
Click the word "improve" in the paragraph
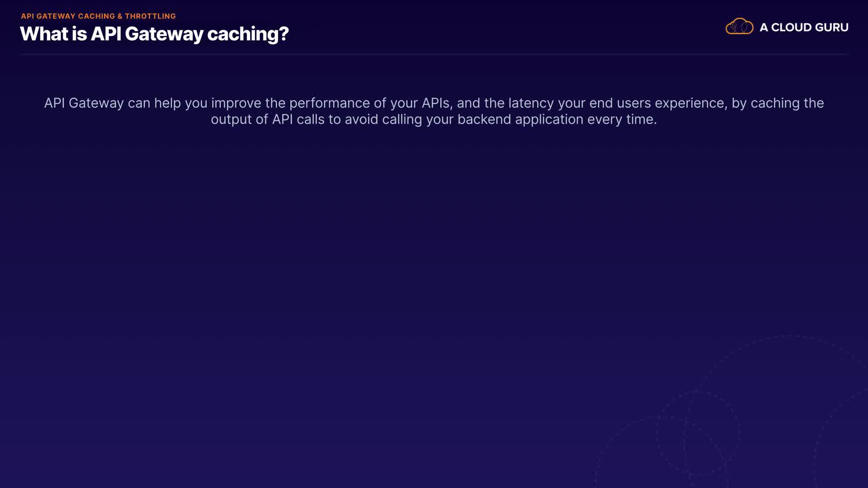click(236, 103)
